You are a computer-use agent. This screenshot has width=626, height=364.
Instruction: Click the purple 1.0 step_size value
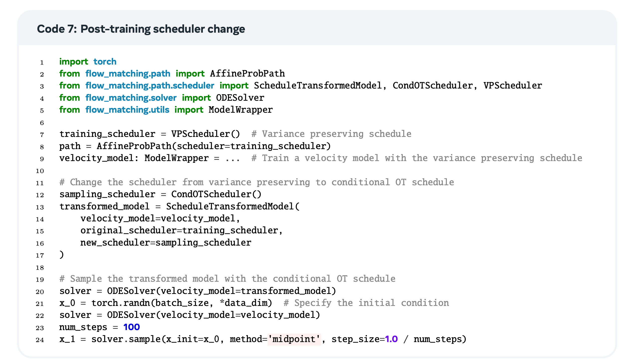tap(391, 339)
